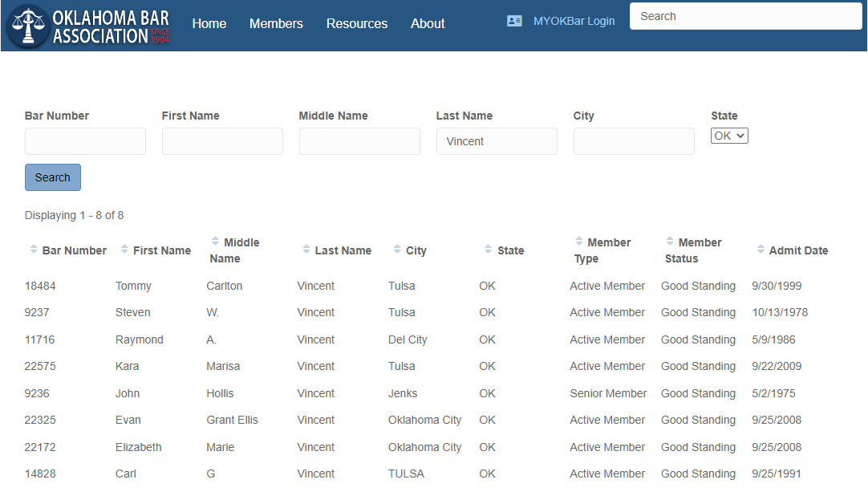Viewport: 868px width, 500px height.
Task: Click into the Bar Number field
Action: click(85, 141)
